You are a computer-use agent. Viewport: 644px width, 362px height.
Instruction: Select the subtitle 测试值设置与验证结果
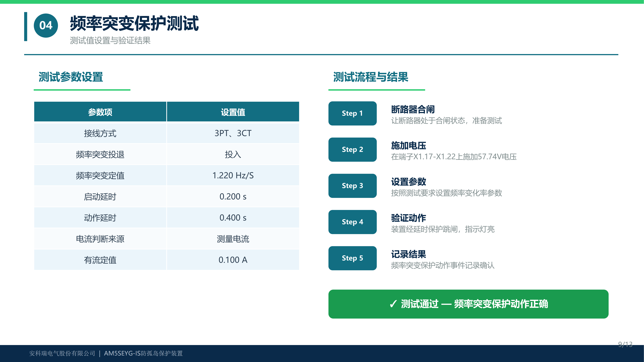click(110, 40)
